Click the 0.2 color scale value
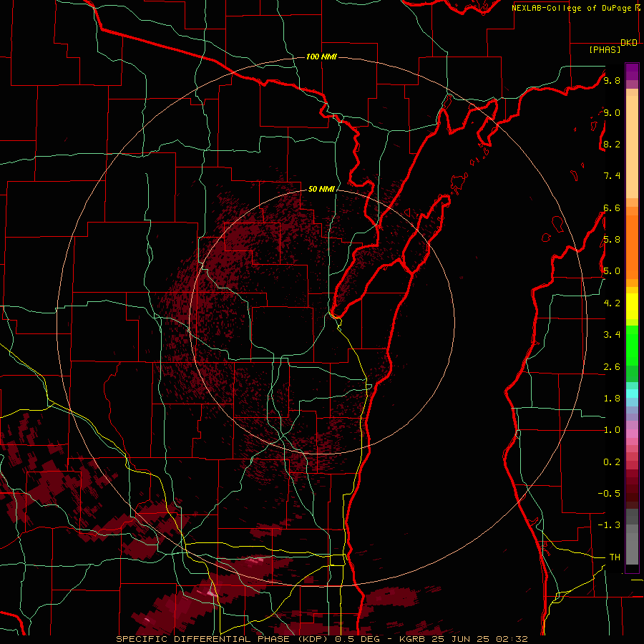Image resolution: width=644 pixels, height=644 pixels. (x=612, y=462)
